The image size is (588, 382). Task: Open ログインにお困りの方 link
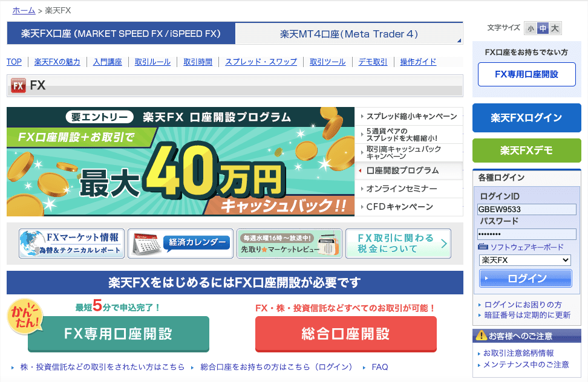click(x=523, y=305)
